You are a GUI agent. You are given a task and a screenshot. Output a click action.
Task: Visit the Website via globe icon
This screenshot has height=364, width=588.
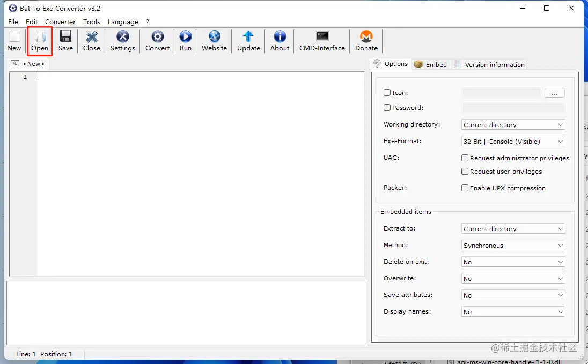tap(214, 41)
